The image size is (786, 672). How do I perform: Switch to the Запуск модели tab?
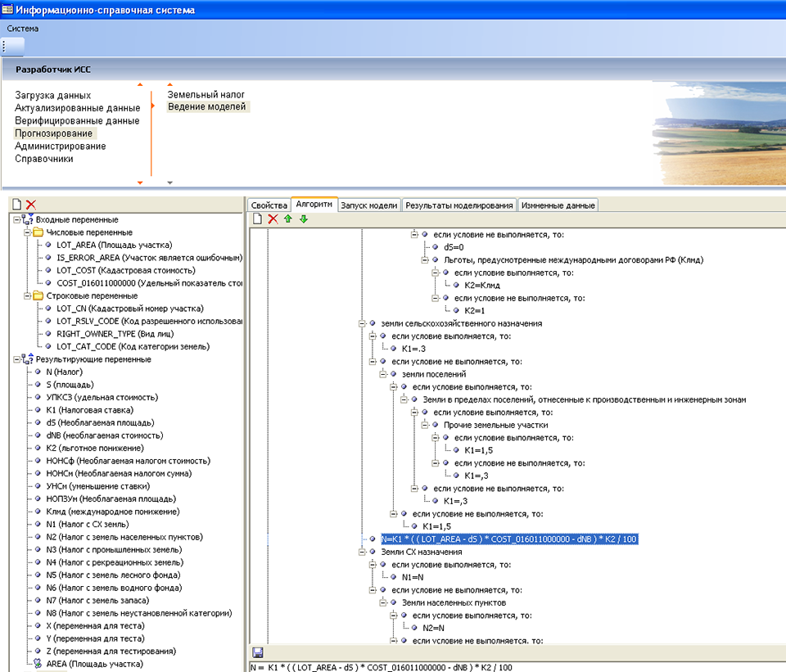pos(369,205)
